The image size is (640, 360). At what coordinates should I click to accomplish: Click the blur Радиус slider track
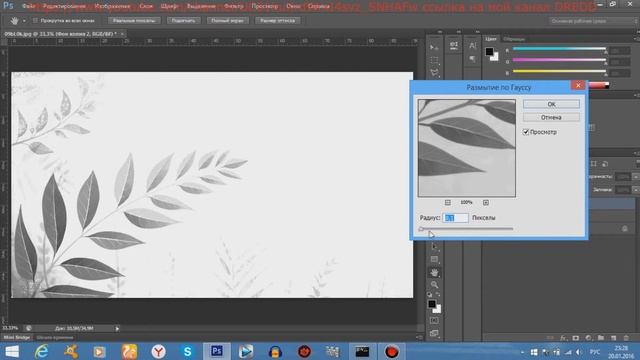click(x=466, y=229)
